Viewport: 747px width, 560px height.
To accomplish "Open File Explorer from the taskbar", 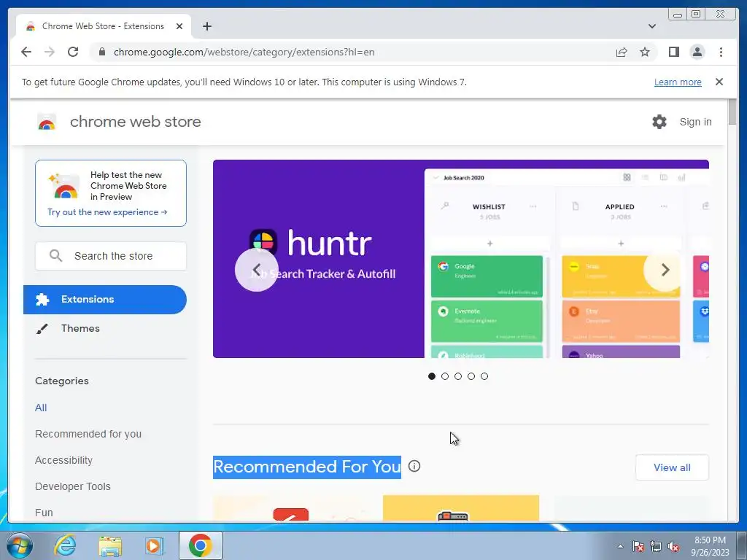I will tap(110, 545).
